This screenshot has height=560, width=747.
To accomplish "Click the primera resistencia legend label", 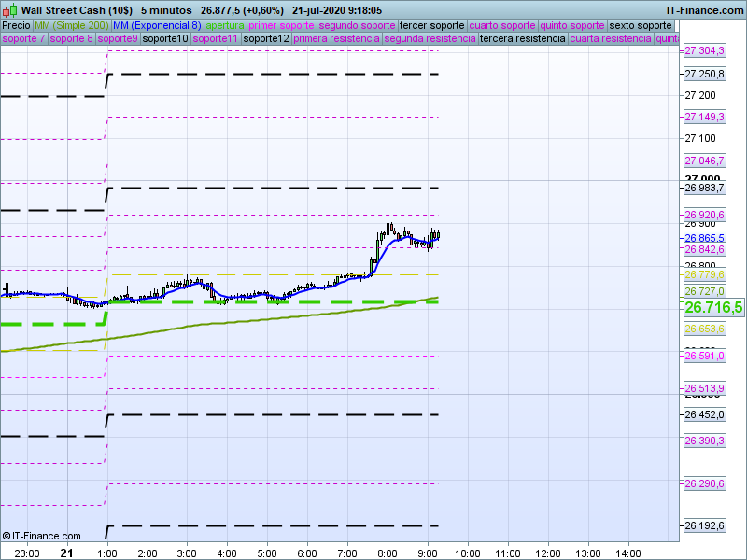I will (336, 39).
